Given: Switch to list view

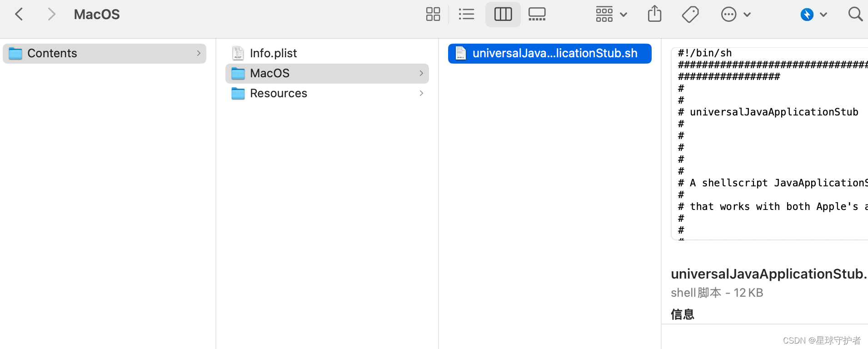Looking at the screenshot, I should pyautogui.click(x=466, y=14).
